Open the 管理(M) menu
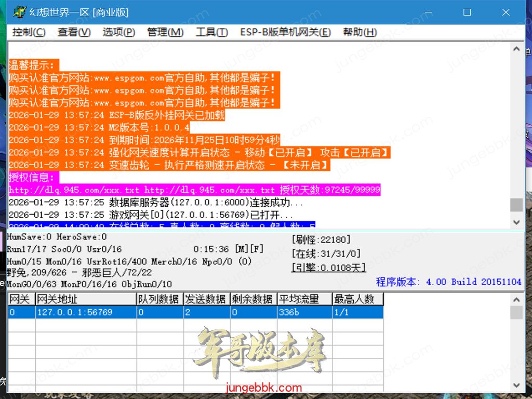 (x=165, y=32)
